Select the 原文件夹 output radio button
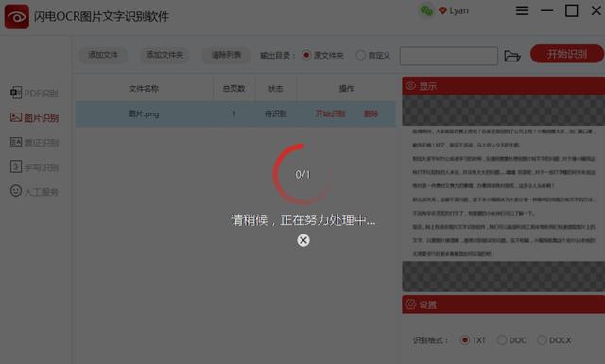This screenshot has height=364, width=605. coord(306,55)
